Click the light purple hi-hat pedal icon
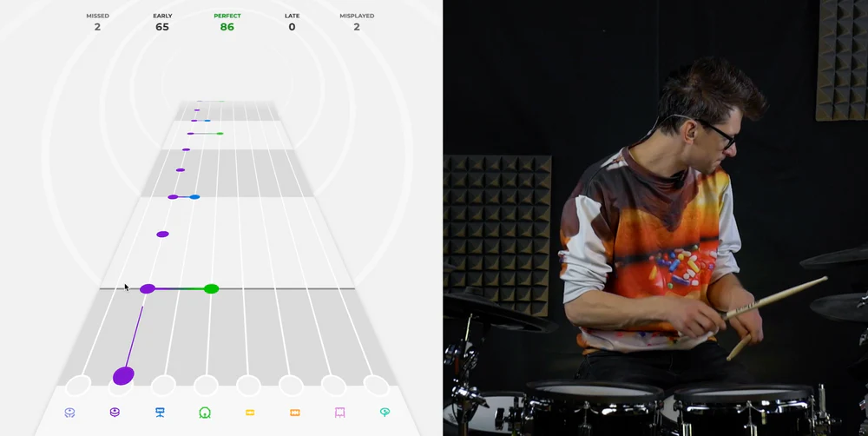 click(69, 413)
